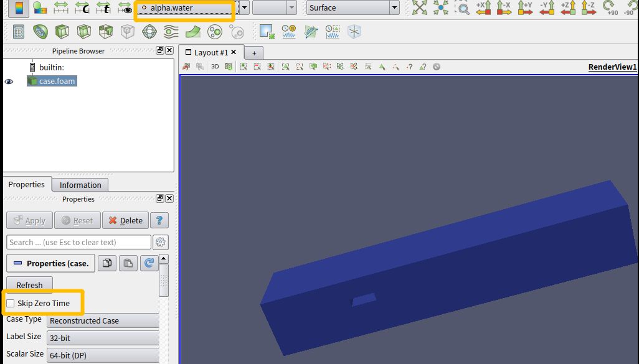
Task: Add a new layout tab
Action: pyautogui.click(x=254, y=53)
